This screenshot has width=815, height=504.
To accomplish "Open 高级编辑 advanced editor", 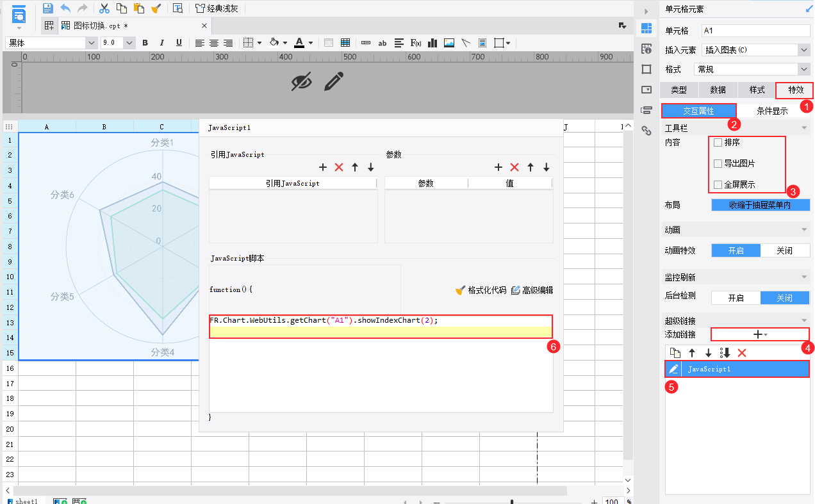I will [x=532, y=290].
